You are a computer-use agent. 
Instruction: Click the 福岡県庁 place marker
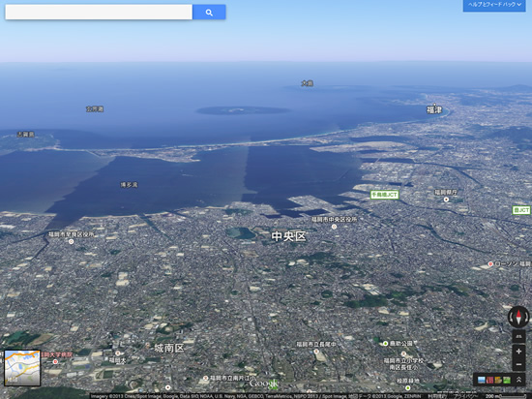(x=447, y=199)
